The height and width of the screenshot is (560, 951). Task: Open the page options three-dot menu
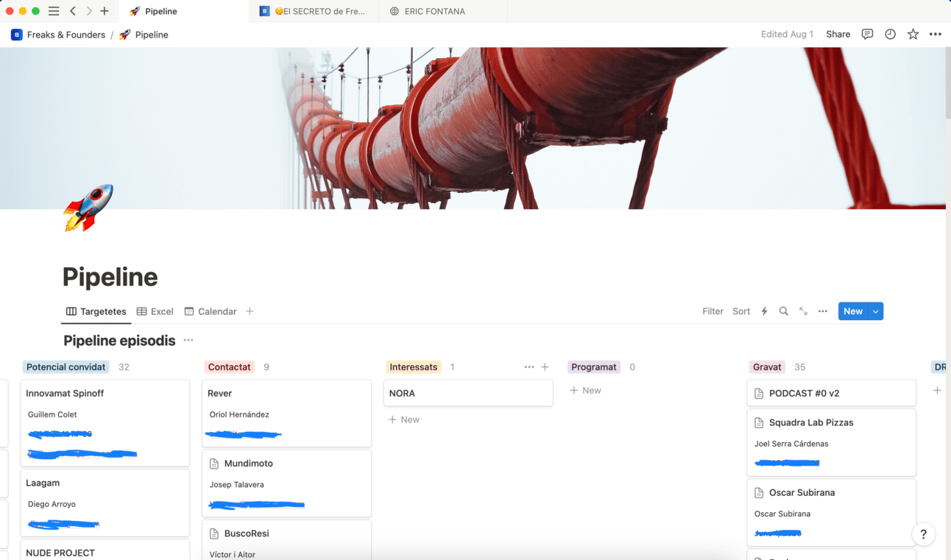point(936,34)
